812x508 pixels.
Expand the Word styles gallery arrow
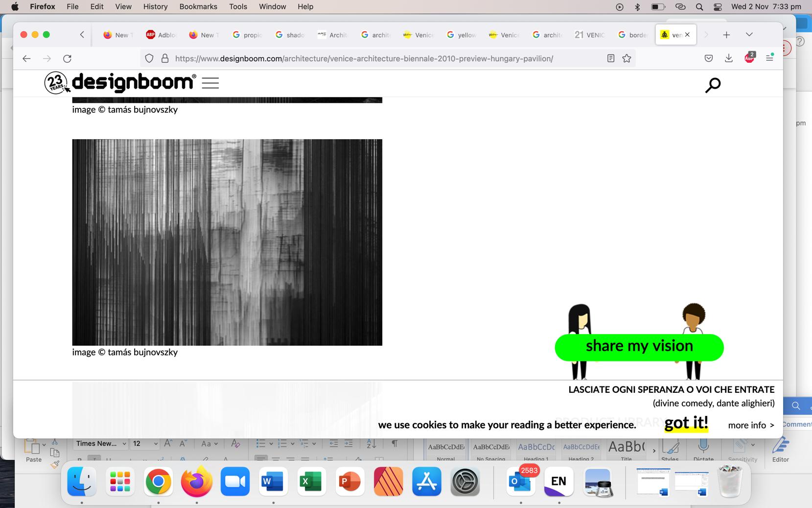point(654,451)
